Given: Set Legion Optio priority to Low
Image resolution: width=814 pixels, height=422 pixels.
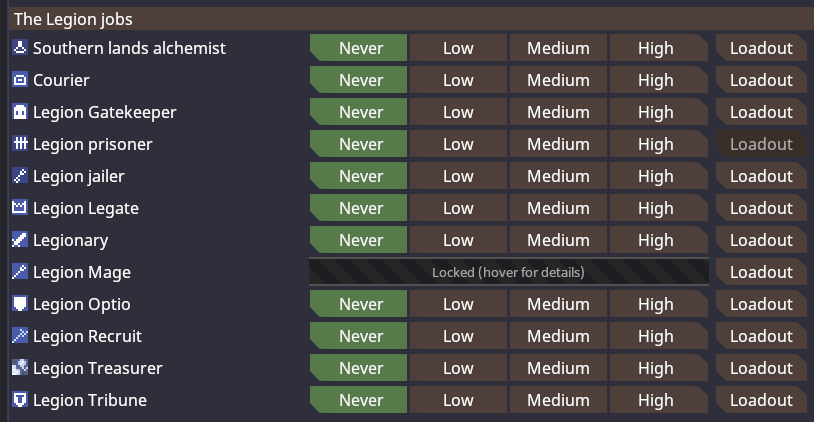Looking at the screenshot, I should 458,304.
